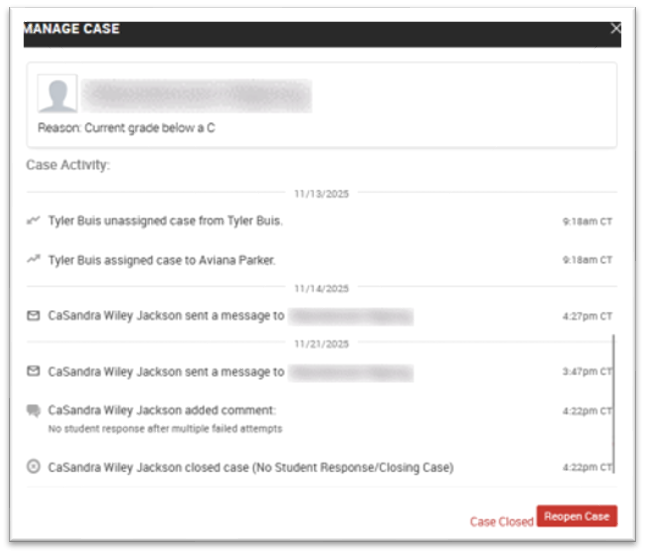The height and width of the screenshot is (552, 645).
Task: Click 'Reason: Current grade below a C' text
Action: (x=126, y=128)
